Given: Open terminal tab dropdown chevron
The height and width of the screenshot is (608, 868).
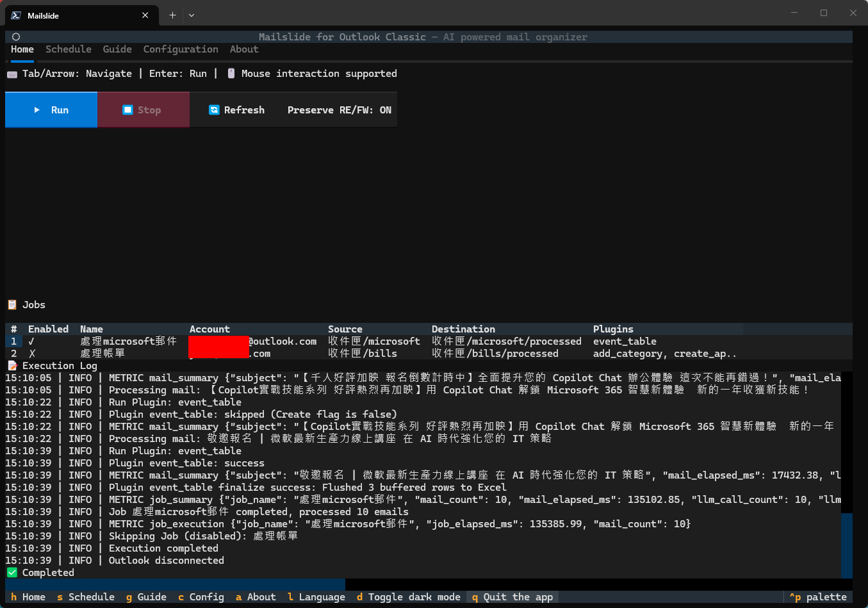Looking at the screenshot, I should point(192,15).
